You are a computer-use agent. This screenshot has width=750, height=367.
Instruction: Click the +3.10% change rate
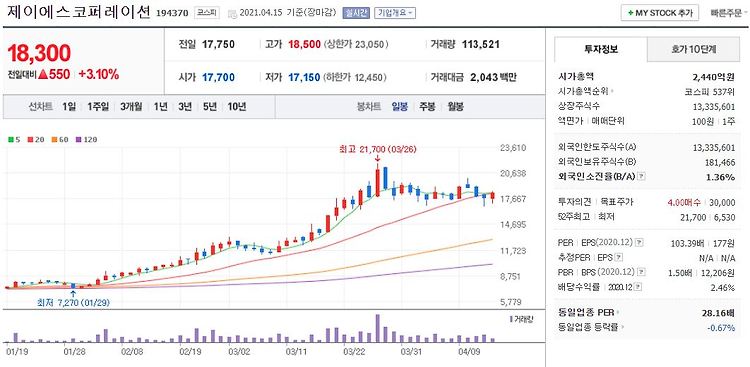tap(99, 75)
